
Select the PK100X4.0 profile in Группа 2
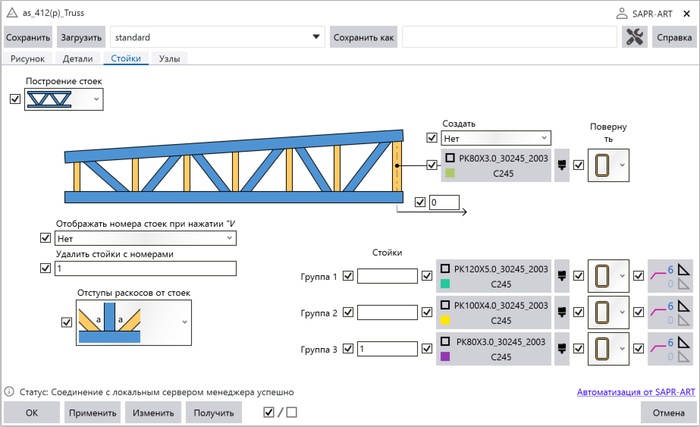tap(496, 312)
